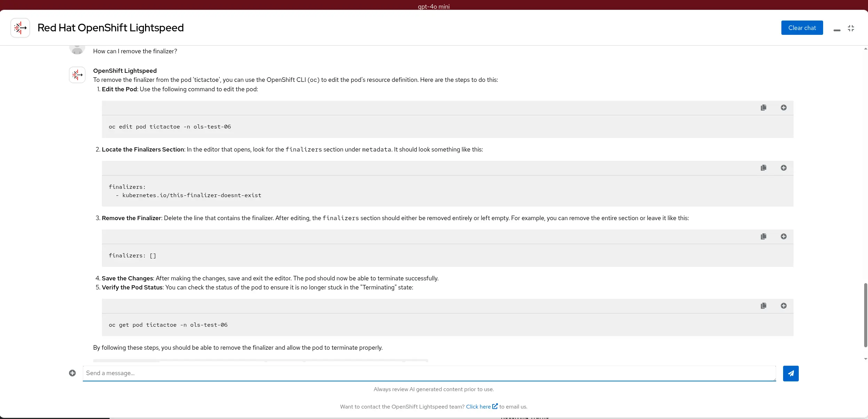The height and width of the screenshot is (419, 868).
Task: Click the 'Remove the Finalizer' step heading
Action: (132, 218)
